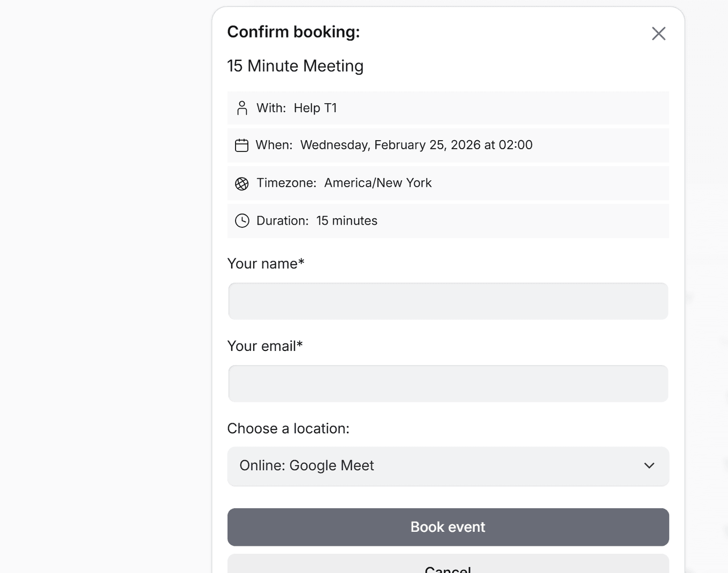
Task: Click Cancel to abort the booking
Action: click(x=448, y=568)
